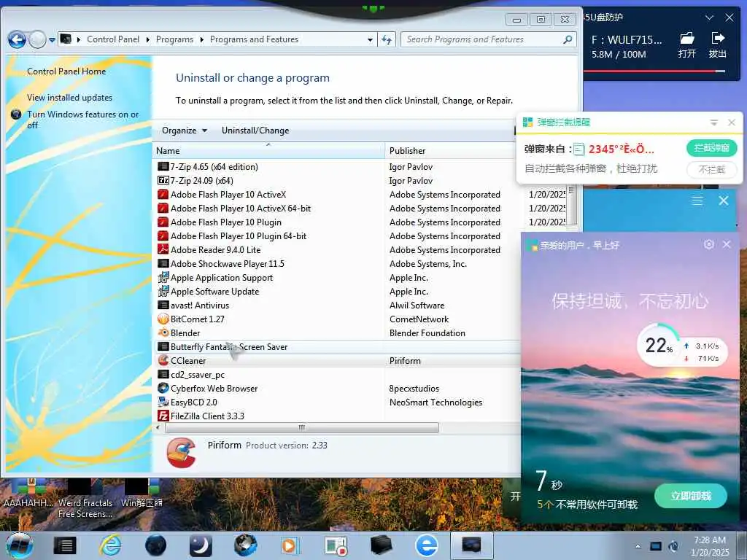Select Adobe Flash Player 10 ActiveX icon
The image size is (747, 560).
click(x=163, y=194)
